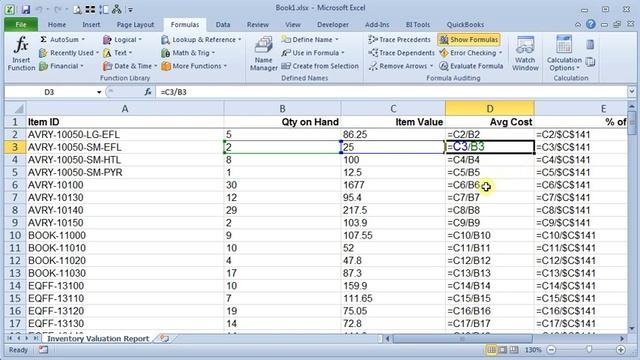Select cell containing AVRY-10100

(x=125, y=185)
